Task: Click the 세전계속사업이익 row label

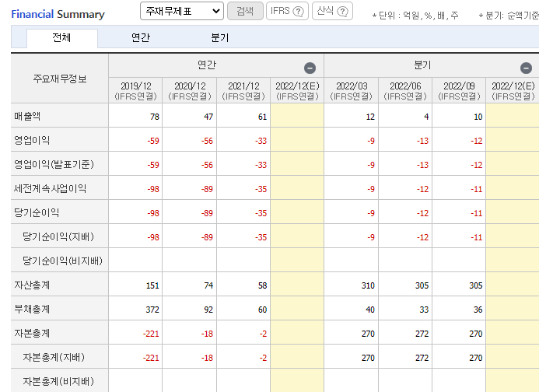Action: [51, 189]
